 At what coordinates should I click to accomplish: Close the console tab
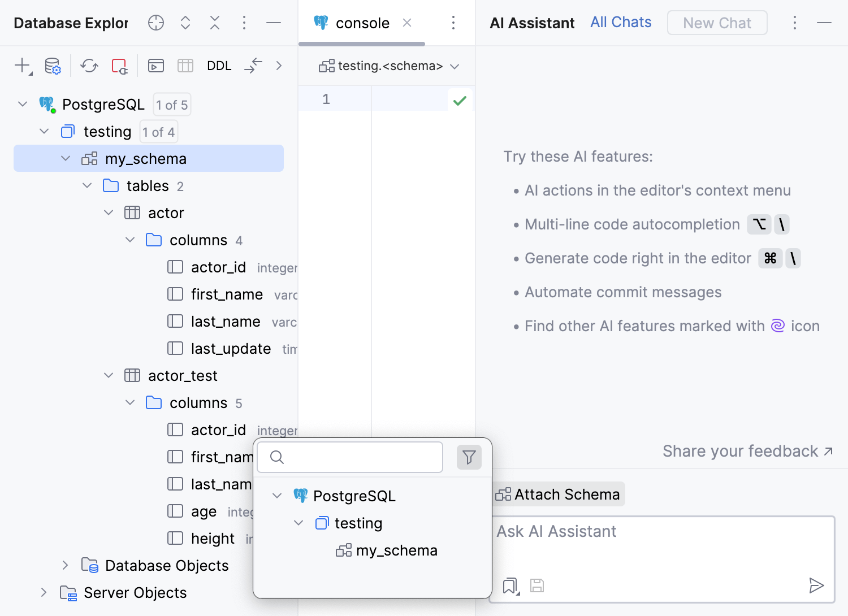coord(407,23)
